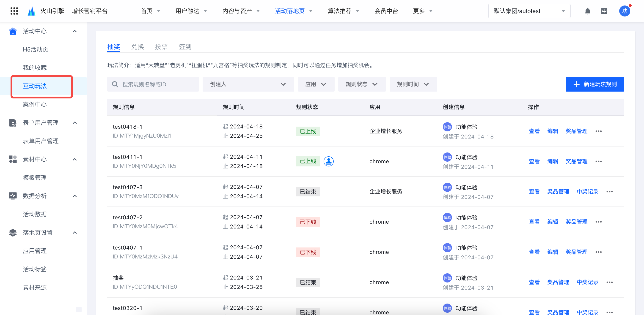This screenshot has height=315, width=644.
Task: Click the creator avatar in test0407-3 row
Action: tap(447, 187)
